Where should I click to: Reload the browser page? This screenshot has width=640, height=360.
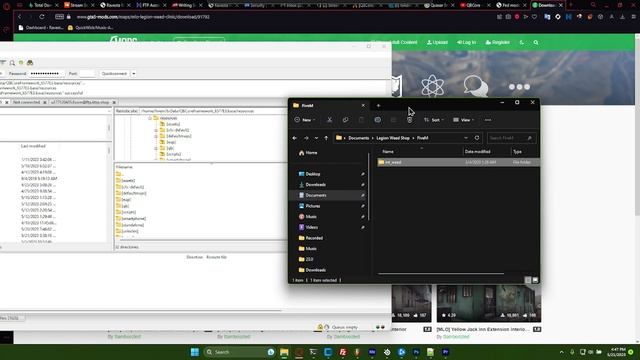click(x=42, y=17)
